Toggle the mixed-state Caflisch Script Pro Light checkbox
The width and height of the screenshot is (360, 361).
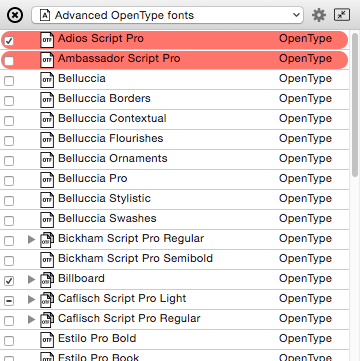click(9, 301)
